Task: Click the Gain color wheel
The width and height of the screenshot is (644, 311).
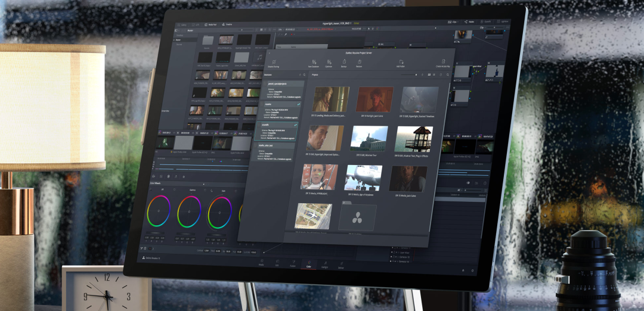Action: point(219,213)
